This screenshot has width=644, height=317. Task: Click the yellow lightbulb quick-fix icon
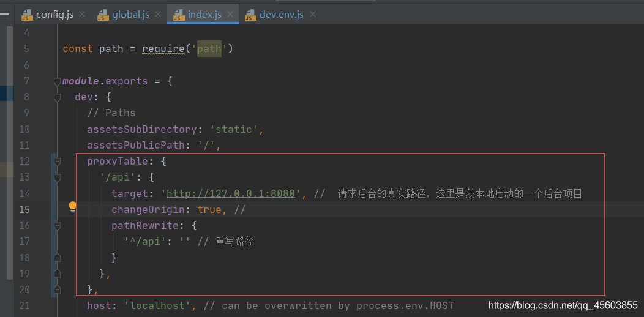click(73, 207)
